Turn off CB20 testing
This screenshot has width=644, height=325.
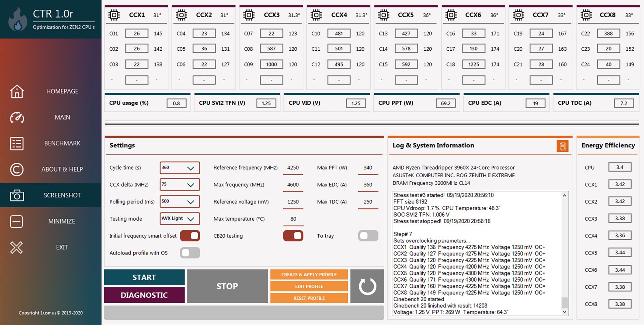(x=293, y=236)
